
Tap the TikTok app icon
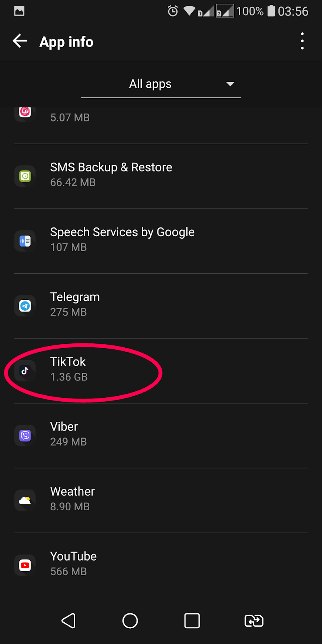click(25, 371)
